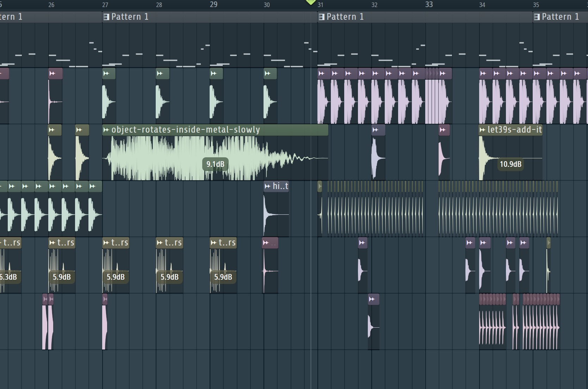Viewport: 588px width, 389px height.
Task: Jump to bar 29 on the ruler
Action: 213,5
